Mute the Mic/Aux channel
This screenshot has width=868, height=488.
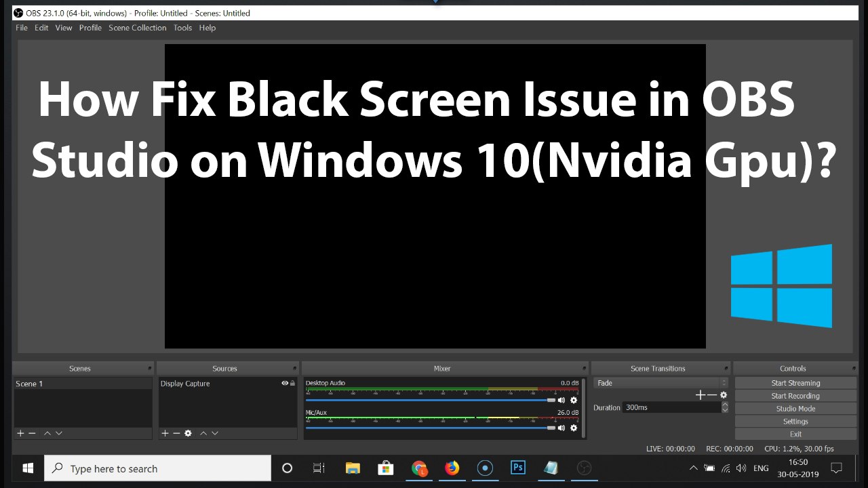click(x=561, y=428)
